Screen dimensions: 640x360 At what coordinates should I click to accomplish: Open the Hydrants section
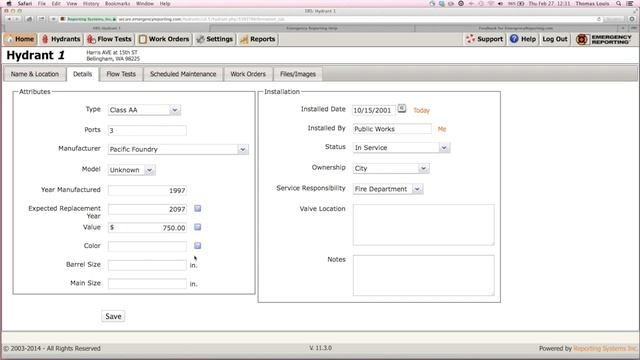pos(61,39)
